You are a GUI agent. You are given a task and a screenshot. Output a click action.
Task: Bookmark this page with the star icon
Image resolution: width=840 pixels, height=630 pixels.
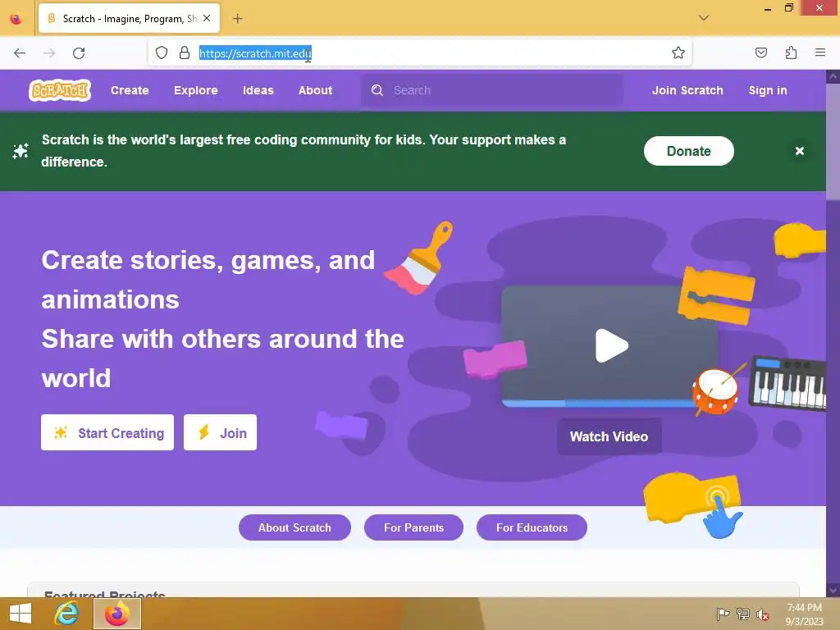[678, 52]
